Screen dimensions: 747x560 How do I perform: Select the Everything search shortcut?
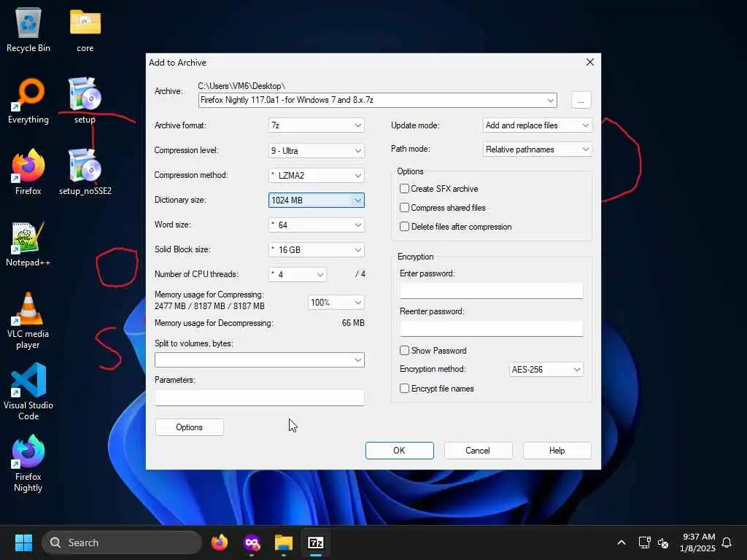tap(28, 102)
